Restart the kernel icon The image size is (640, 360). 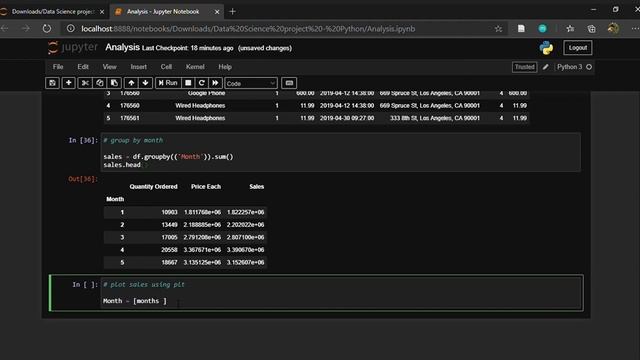[201, 83]
